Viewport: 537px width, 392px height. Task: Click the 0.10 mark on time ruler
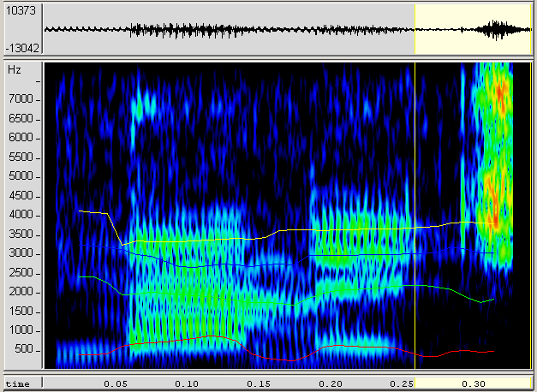(186, 383)
